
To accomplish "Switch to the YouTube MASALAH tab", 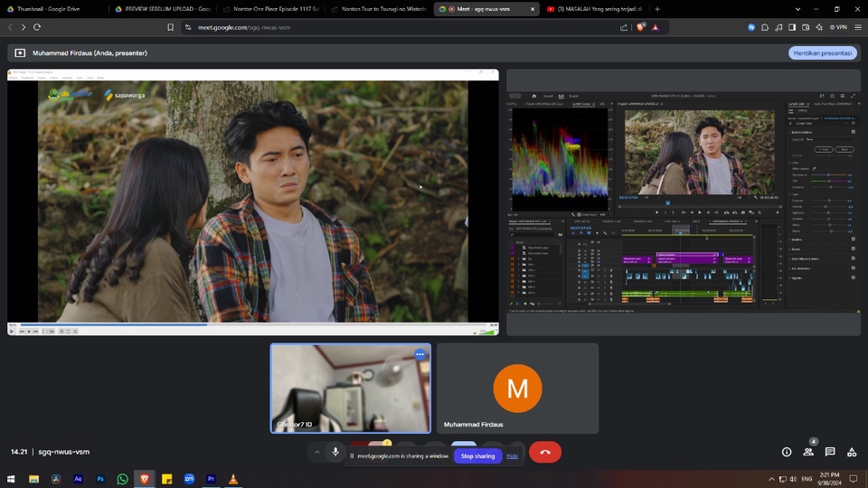I will [595, 9].
